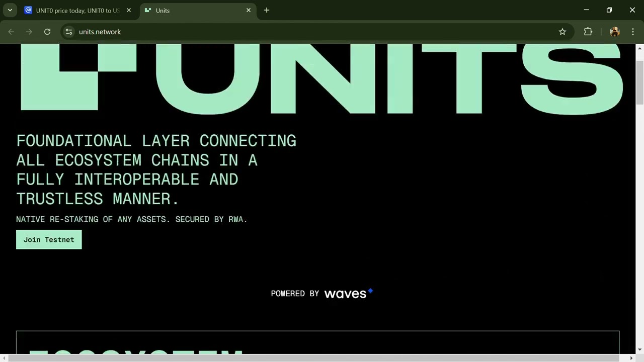Image resolution: width=644 pixels, height=362 pixels.
Task: Open the Chrome profile avatar
Action: [x=614, y=32]
